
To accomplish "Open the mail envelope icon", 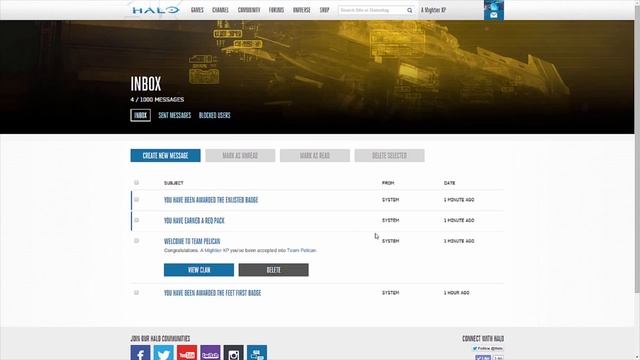I will coord(493,16).
